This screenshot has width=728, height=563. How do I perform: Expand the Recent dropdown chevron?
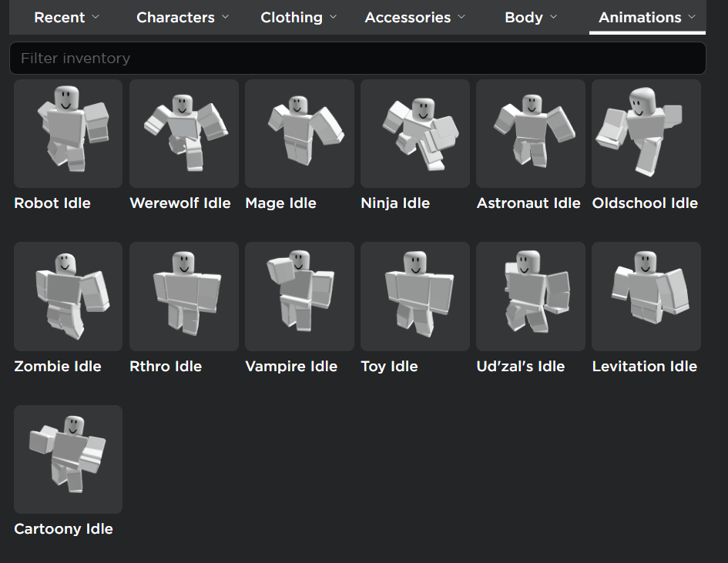coord(96,17)
